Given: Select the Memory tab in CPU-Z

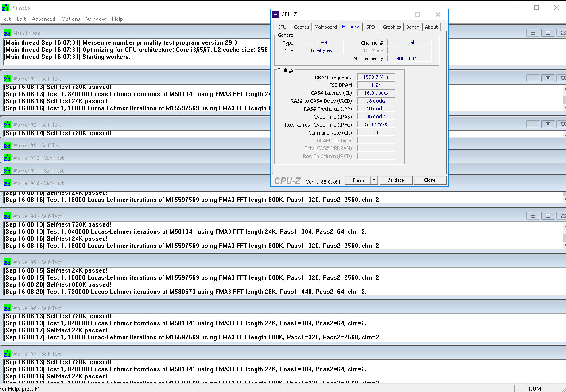Looking at the screenshot, I should click(x=350, y=27).
